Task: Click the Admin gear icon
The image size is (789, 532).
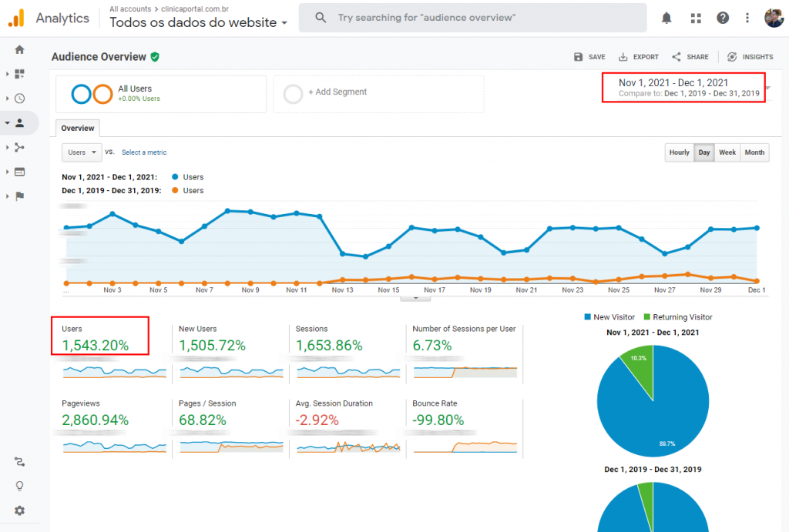Action: pos(20,510)
